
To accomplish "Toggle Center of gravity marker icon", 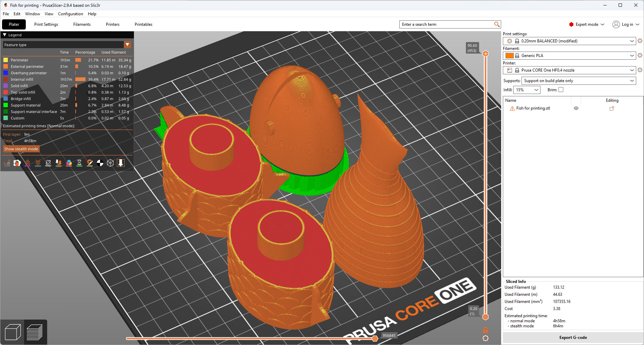I will [100, 163].
